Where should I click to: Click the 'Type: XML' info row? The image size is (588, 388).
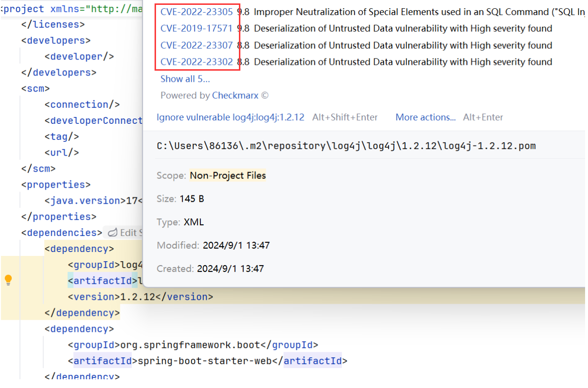tap(180, 222)
